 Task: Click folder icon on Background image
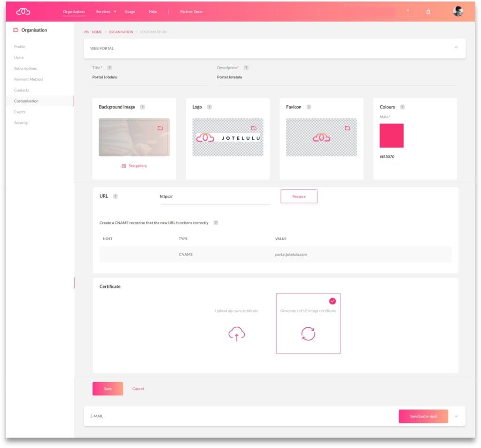click(x=160, y=128)
